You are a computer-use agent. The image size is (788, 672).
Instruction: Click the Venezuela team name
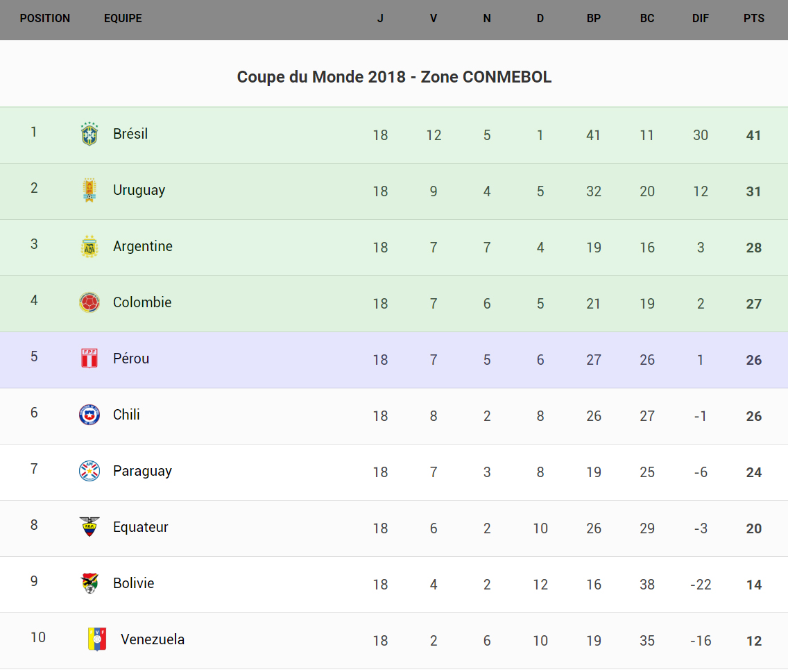point(153,639)
